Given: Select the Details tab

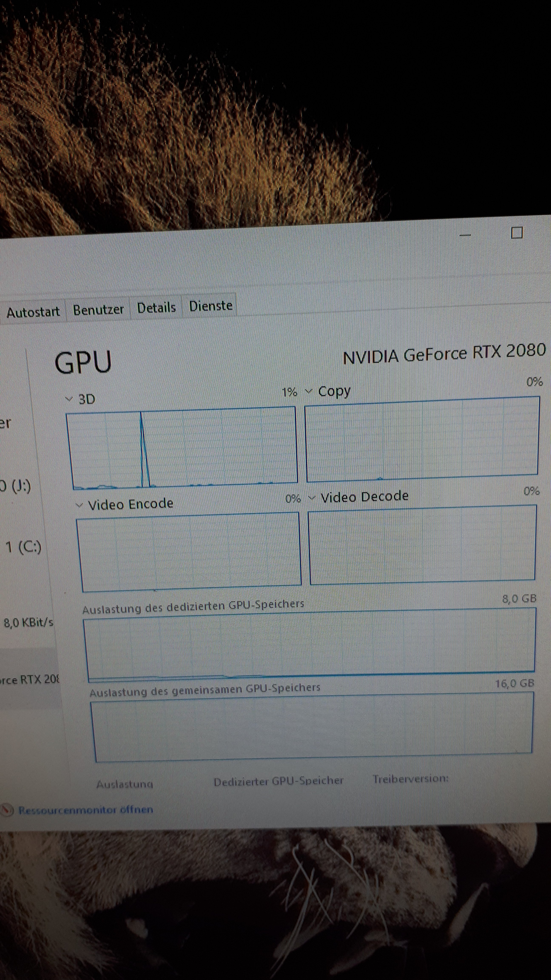Looking at the screenshot, I should (x=156, y=307).
